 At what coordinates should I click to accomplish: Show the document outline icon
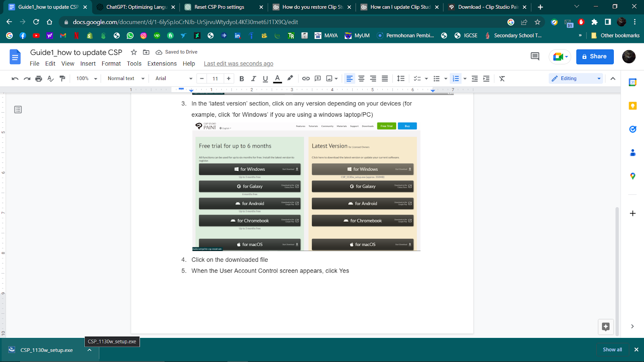coord(18,109)
